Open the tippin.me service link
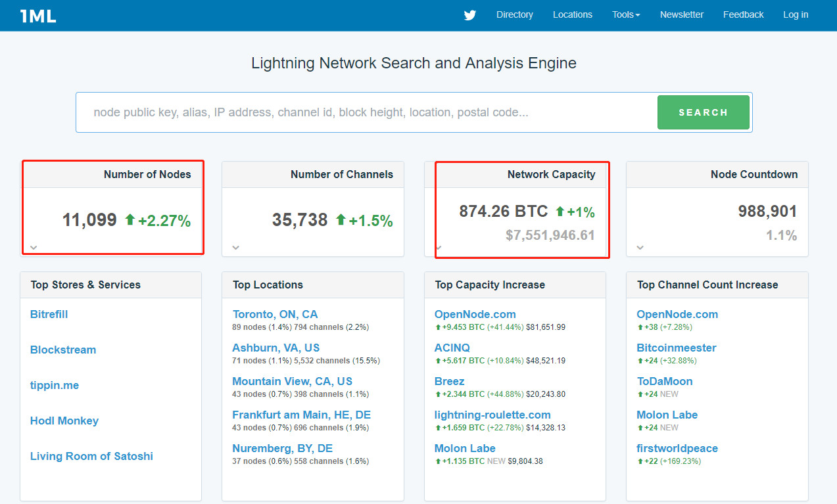 pyautogui.click(x=55, y=385)
